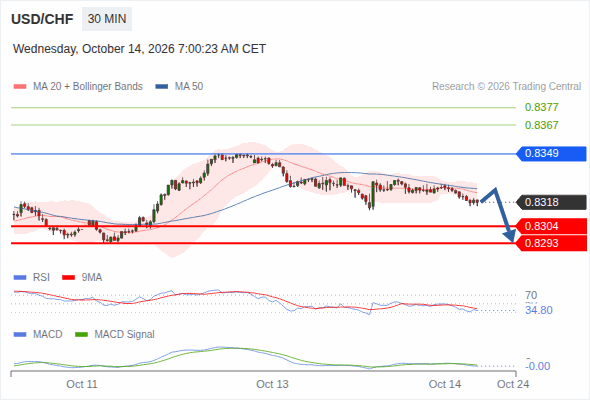Click 'Research © 2026 Trading Central' credit
590x400 pixels.
(x=506, y=87)
